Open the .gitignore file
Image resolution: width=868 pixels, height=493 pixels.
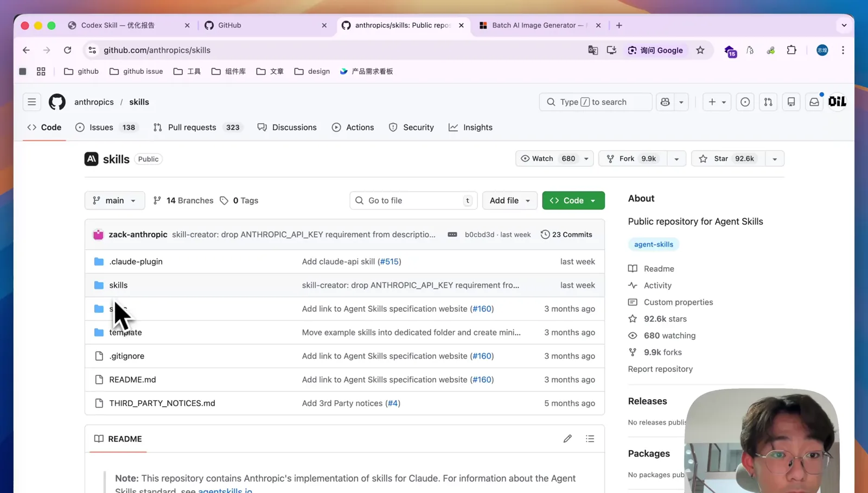point(126,356)
